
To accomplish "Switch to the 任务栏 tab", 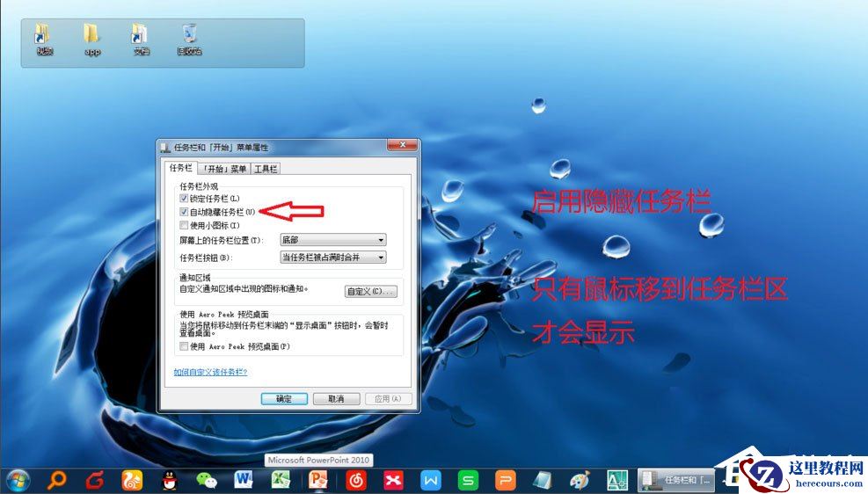I will click(181, 168).
